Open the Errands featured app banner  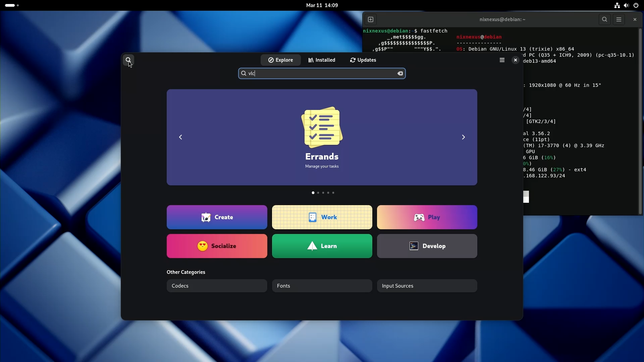322,137
